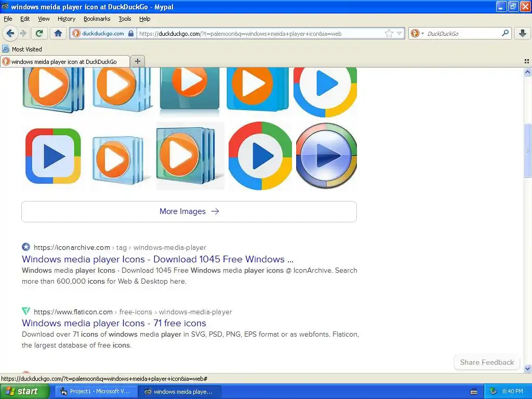Go back with the browser Back arrow

click(x=10, y=33)
